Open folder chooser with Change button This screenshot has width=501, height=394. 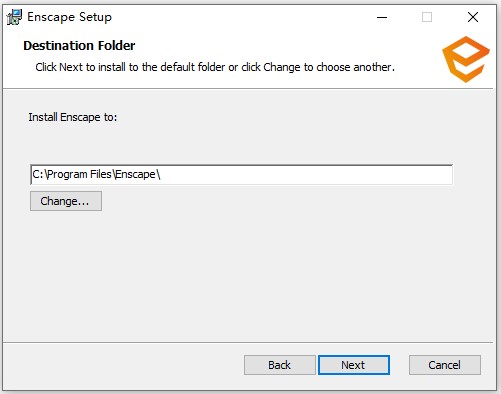[66, 201]
